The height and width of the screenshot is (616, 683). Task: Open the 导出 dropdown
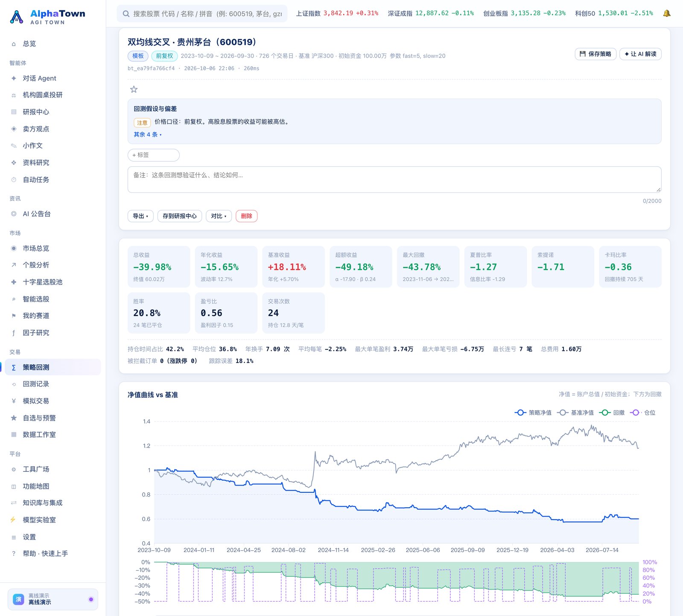pyautogui.click(x=140, y=216)
